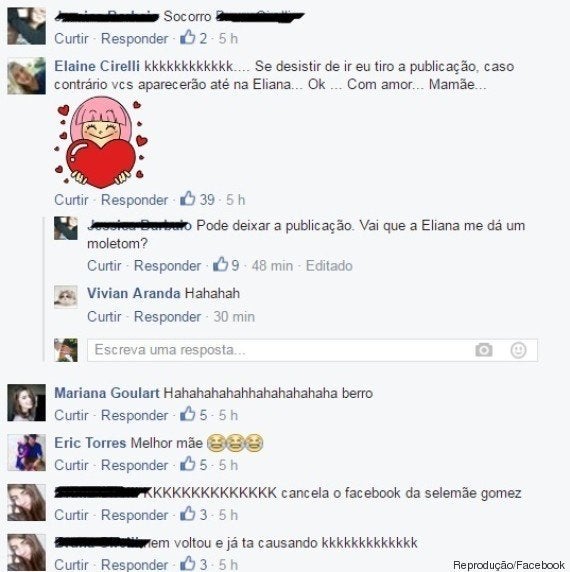Viewport: 570px width, 572px height.
Task: Click Curtir under Mariana Goulart's comment
Action: coord(71,415)
